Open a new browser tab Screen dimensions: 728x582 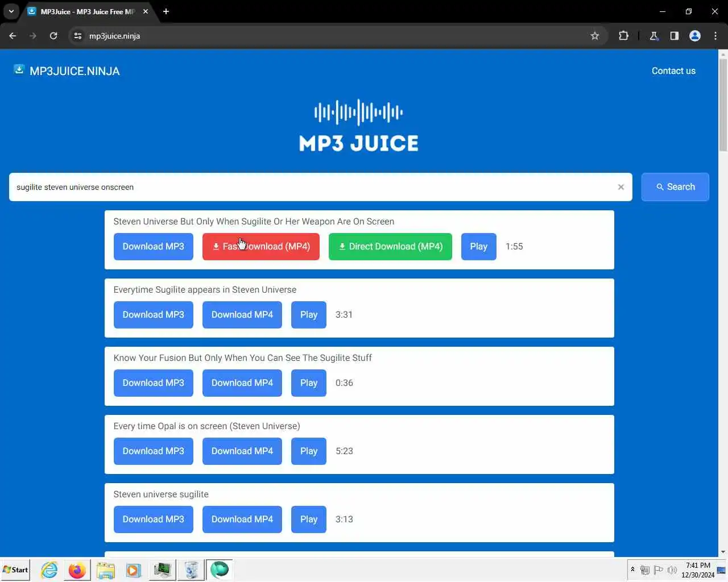click(x=166, y=11)
